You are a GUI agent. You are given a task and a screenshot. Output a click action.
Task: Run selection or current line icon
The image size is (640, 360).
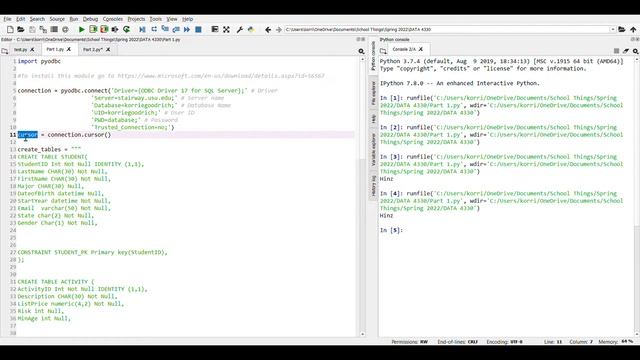tap(115, 29)
